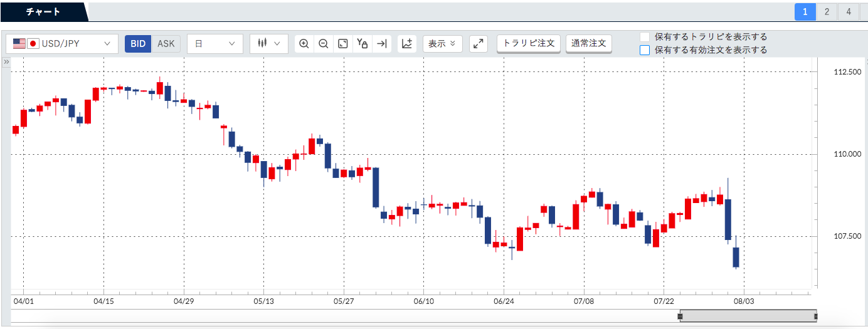Click the 06/24 date axis label
The width and height of the screenshot is (868, 329).
(x=504, y=301)
